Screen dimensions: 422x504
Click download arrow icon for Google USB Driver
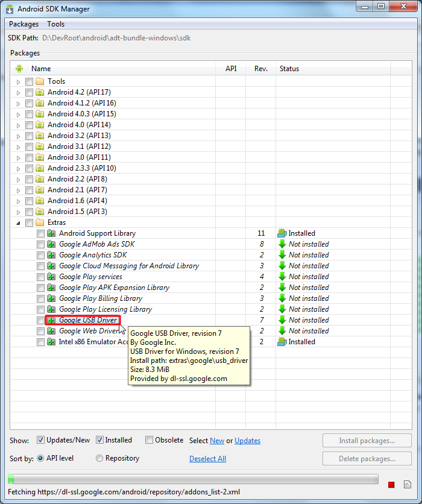[282, 320]
